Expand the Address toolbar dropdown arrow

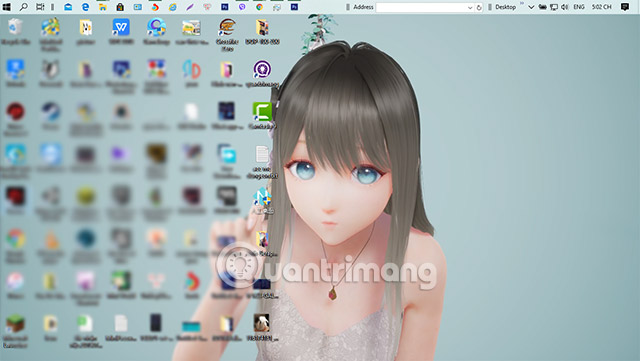(x=470, y=7)
